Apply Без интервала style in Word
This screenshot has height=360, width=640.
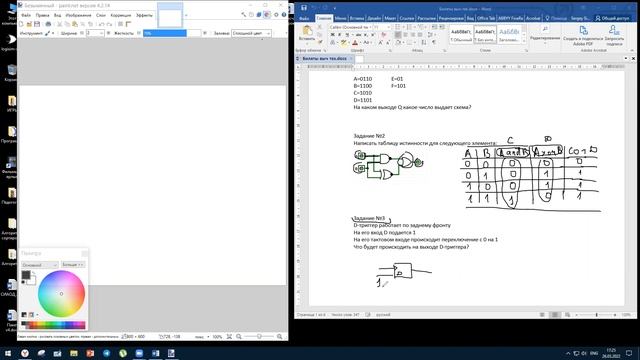(485, 34)
